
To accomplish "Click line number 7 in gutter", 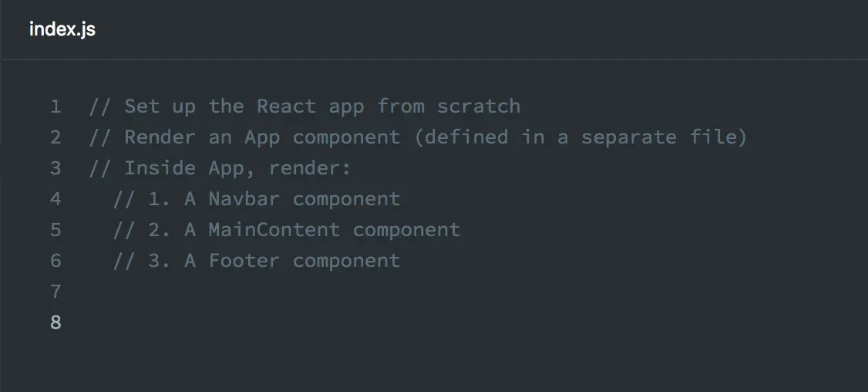I will [x=56, y=292].
